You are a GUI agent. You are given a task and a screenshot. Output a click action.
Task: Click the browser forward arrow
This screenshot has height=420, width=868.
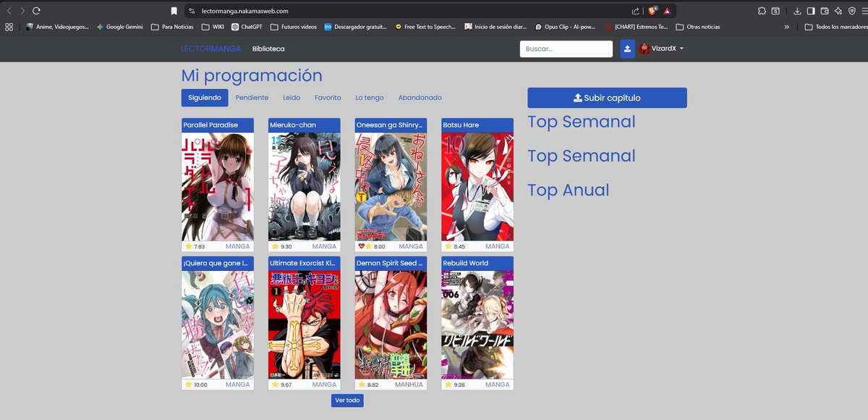(x=22, y=11)
